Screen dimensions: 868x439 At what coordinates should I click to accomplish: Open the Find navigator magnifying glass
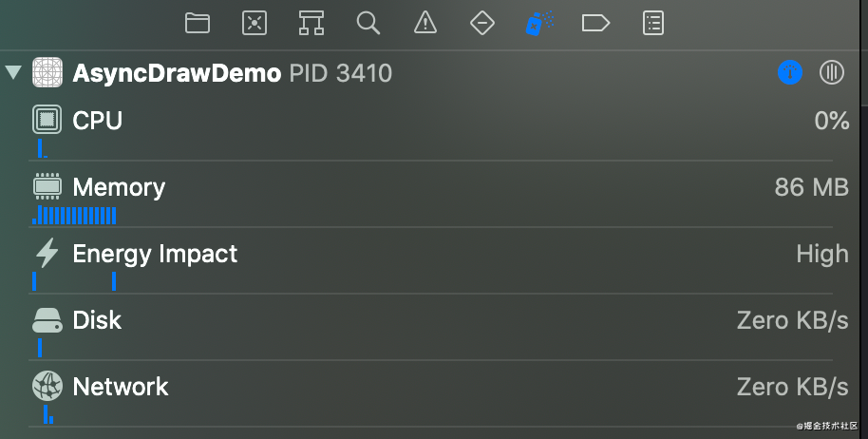point(368,23)
